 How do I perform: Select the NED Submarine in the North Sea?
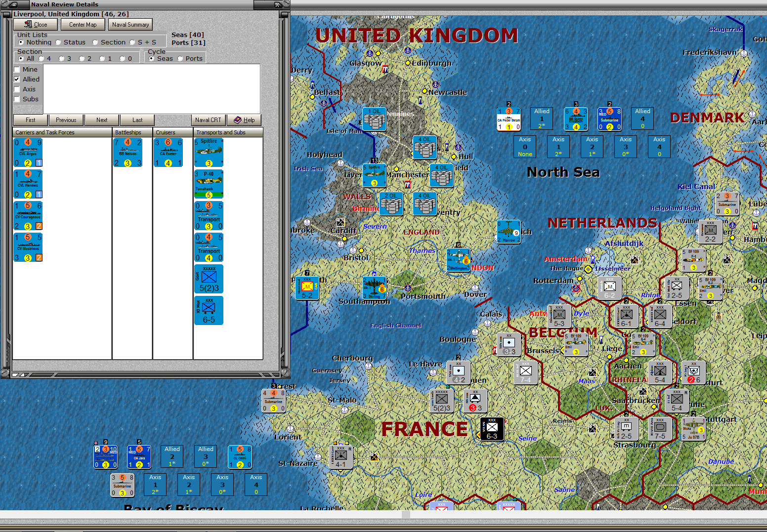tap(609, 119)
